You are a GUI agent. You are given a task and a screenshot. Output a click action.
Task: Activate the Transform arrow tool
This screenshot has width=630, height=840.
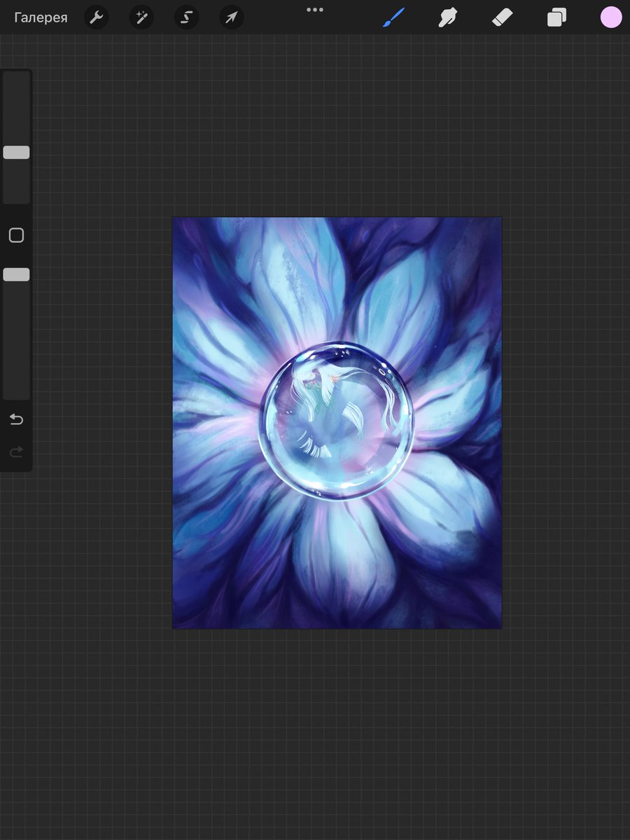[x=232, y=17]
